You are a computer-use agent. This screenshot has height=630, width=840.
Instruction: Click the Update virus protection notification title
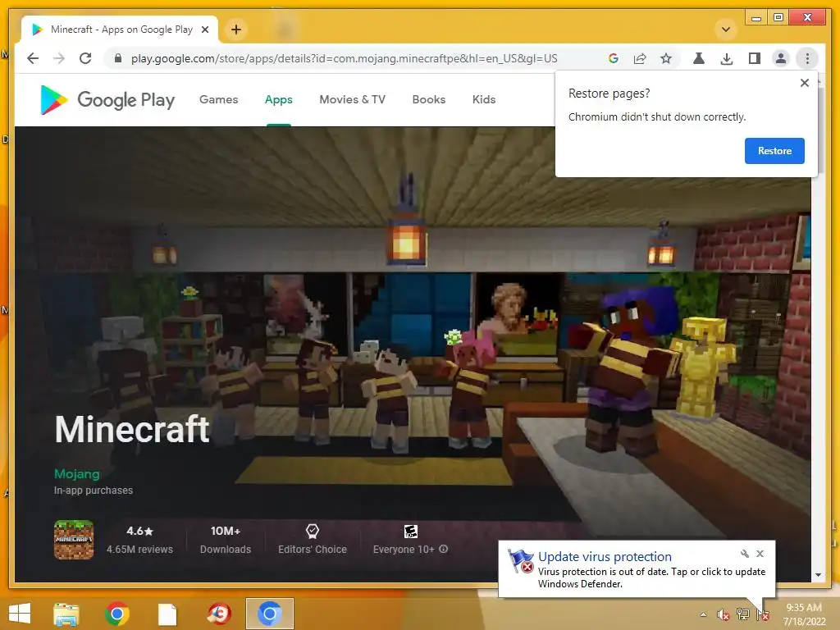coord(605,557)
